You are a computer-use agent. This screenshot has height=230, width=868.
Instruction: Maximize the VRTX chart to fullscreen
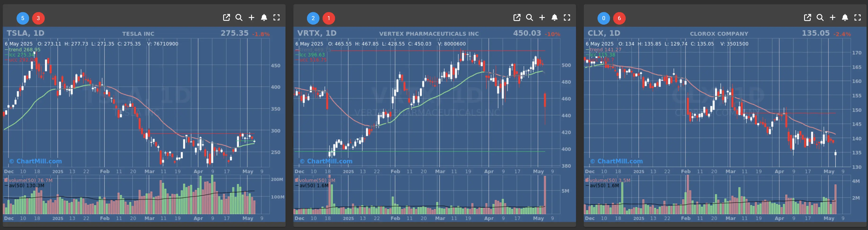point(567,18)
